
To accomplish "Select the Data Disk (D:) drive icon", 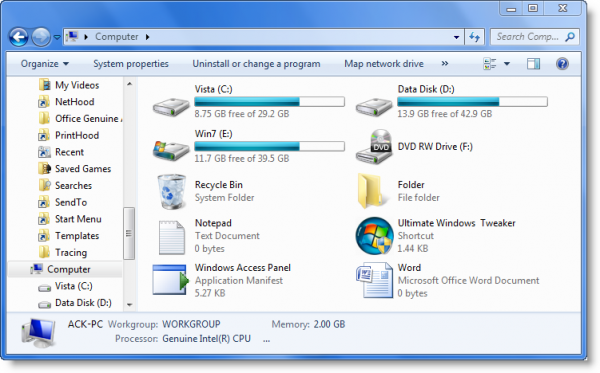I will click(374, 106).
